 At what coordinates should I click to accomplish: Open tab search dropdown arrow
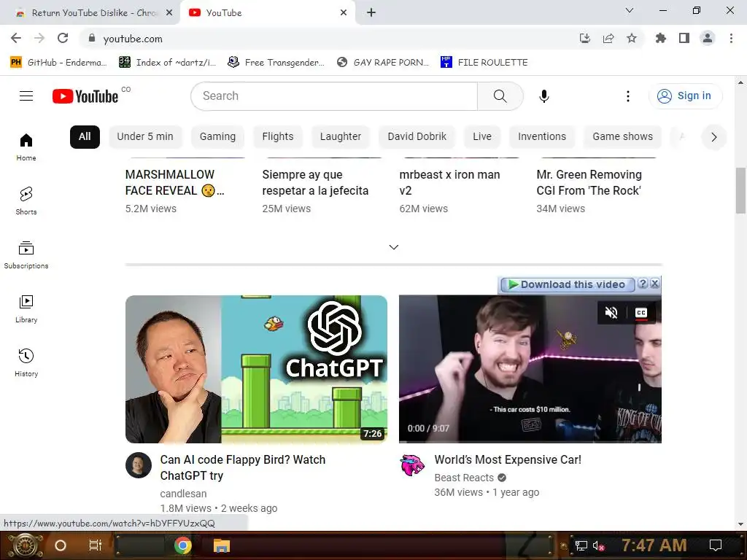coord(630,10)
